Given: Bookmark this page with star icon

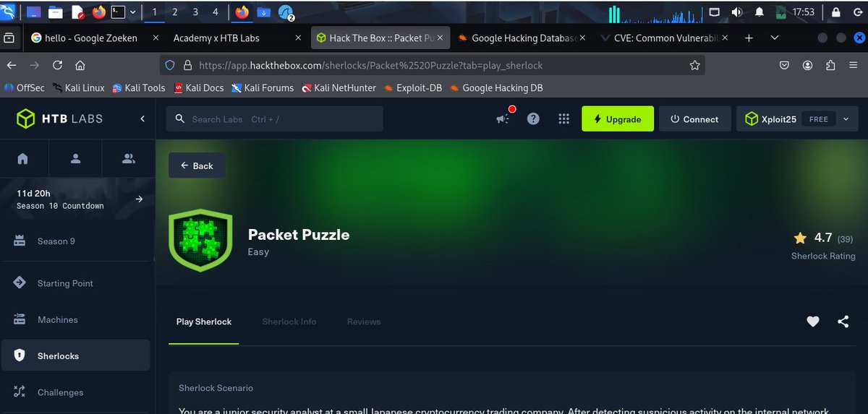Looking at the screenshot, I should [694, 65].
